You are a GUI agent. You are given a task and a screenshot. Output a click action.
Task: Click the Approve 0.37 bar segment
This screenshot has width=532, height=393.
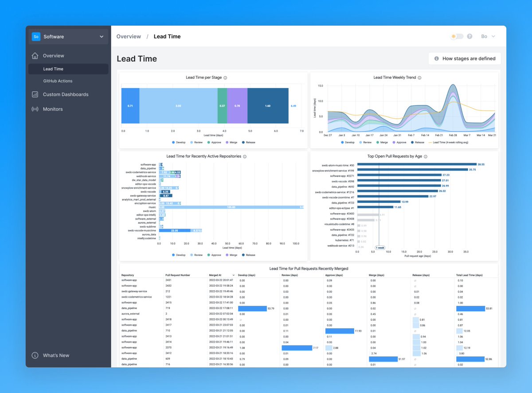point(222,106)
